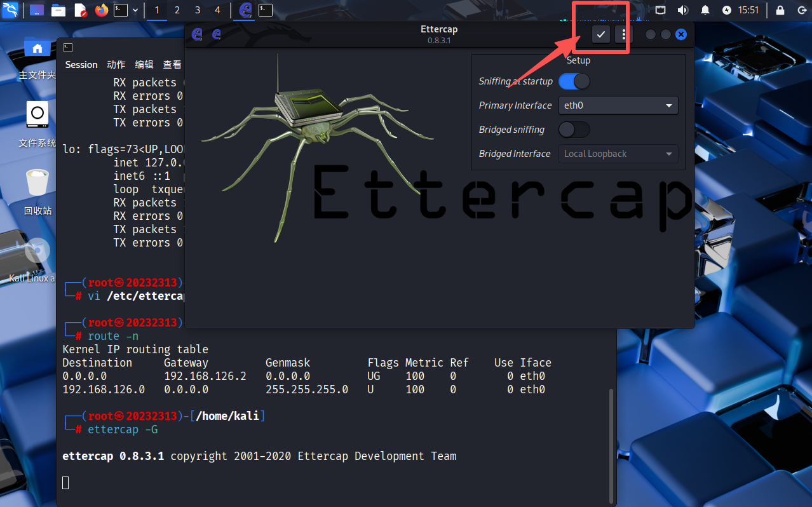Screen dimensions: 812x507
Task: Switch to workspace 3
Action: (198, 10)
